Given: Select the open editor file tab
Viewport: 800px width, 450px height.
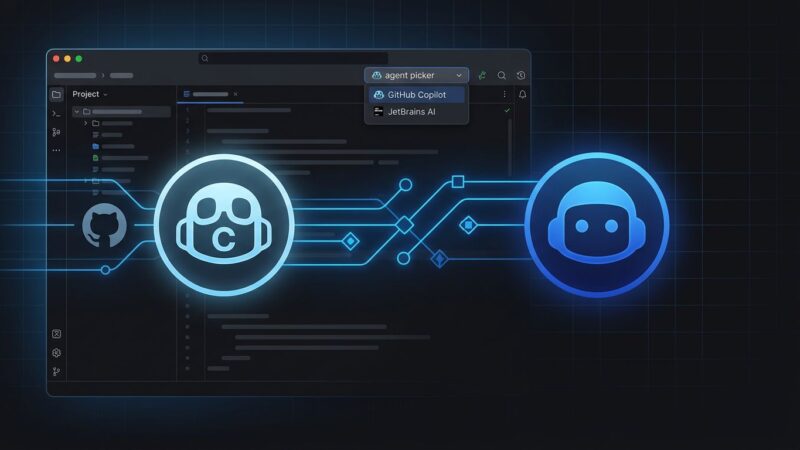Looking at the screenshot, I should click(210, 94).
